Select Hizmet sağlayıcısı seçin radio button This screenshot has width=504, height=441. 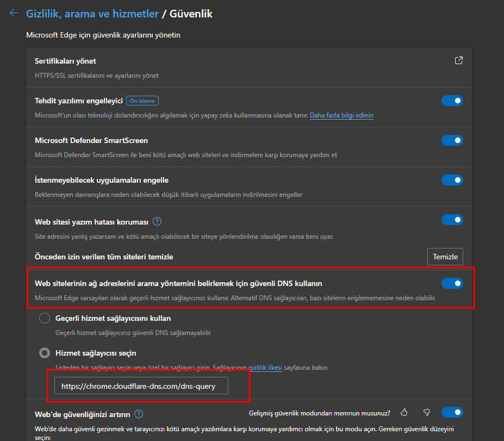click(x=45, y=353)
